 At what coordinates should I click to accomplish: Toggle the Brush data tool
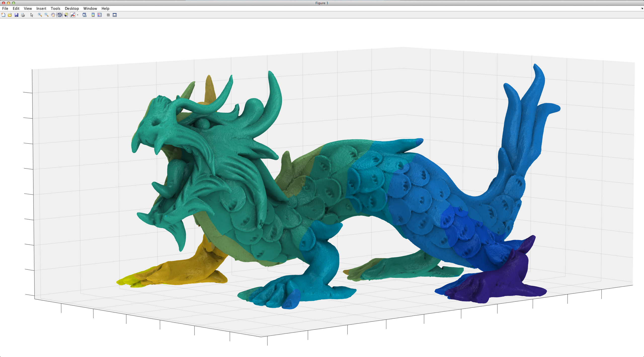[x=72, y=15]
